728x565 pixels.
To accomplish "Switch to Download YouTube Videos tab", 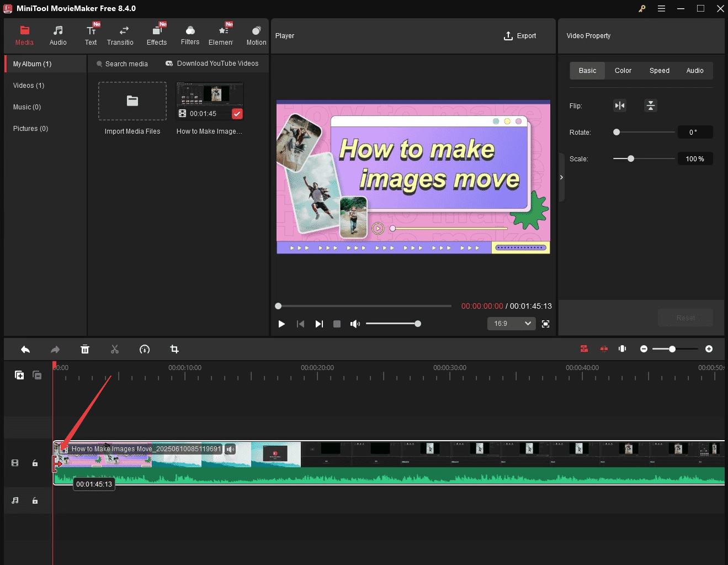I will tap(212, 64).
